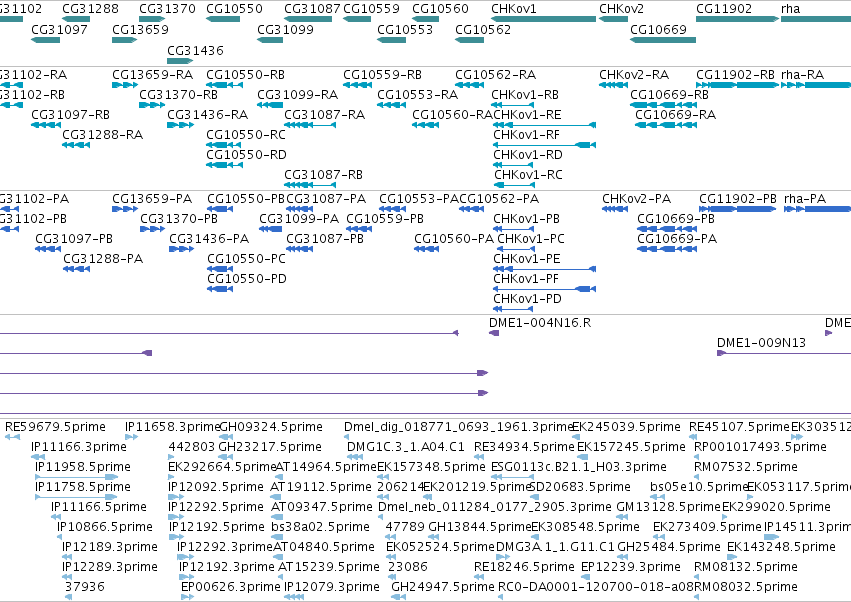Select the CHKov2-PA protein label
Image resolution: width=851 pixels, height=602 pixels.
[637, 199]
